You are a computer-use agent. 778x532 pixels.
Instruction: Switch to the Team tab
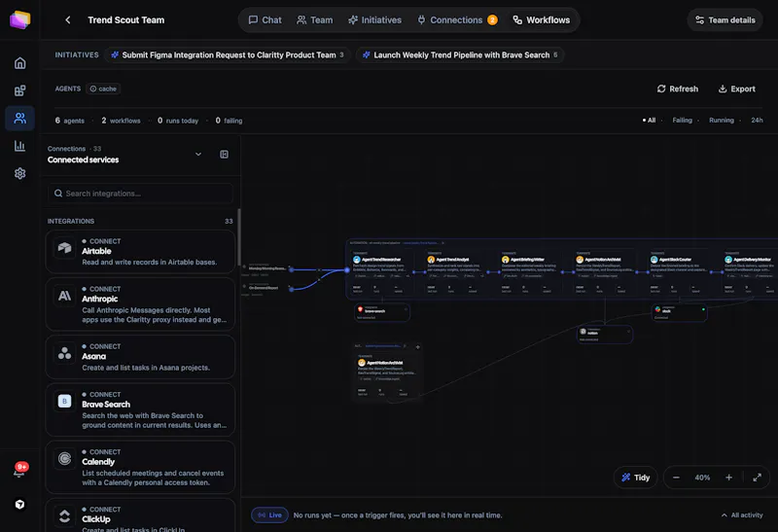coord(314,19)
